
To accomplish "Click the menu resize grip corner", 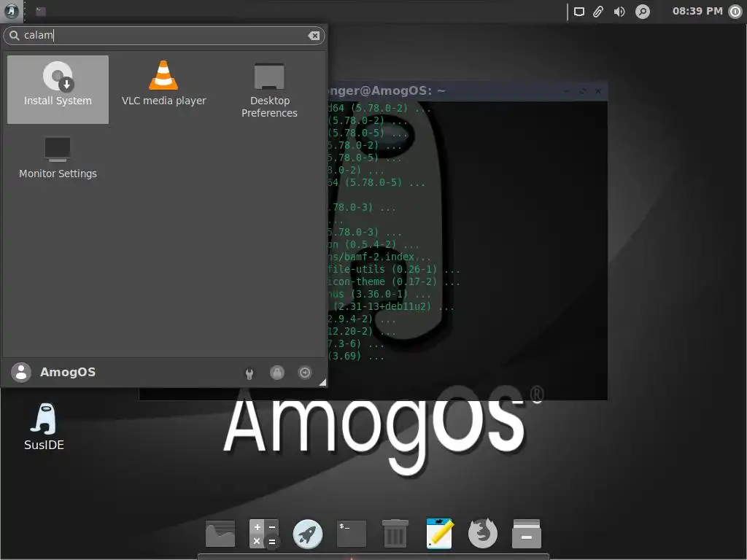I will [322, 382].
